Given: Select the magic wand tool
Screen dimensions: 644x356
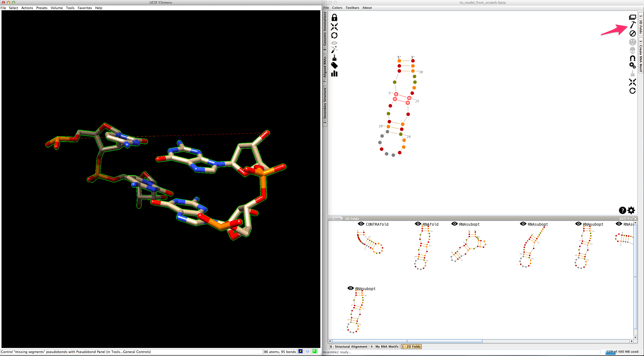Looking at the screenshot, I should 334,50.
